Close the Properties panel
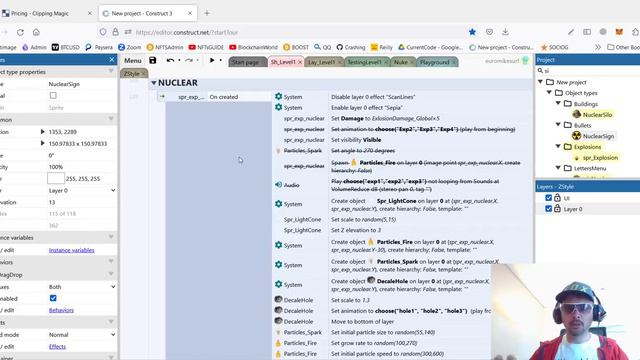The image size is (640, 360). click(x=112, y=60)
